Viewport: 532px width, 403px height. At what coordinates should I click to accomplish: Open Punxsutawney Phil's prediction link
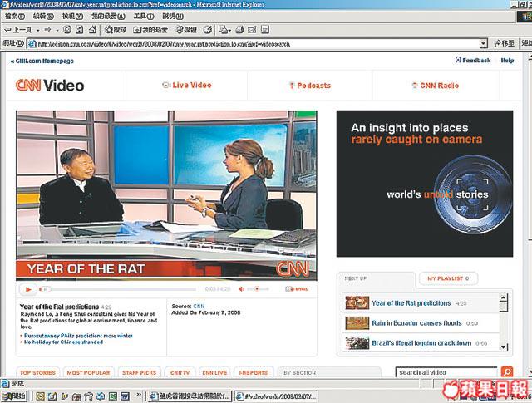78,336
